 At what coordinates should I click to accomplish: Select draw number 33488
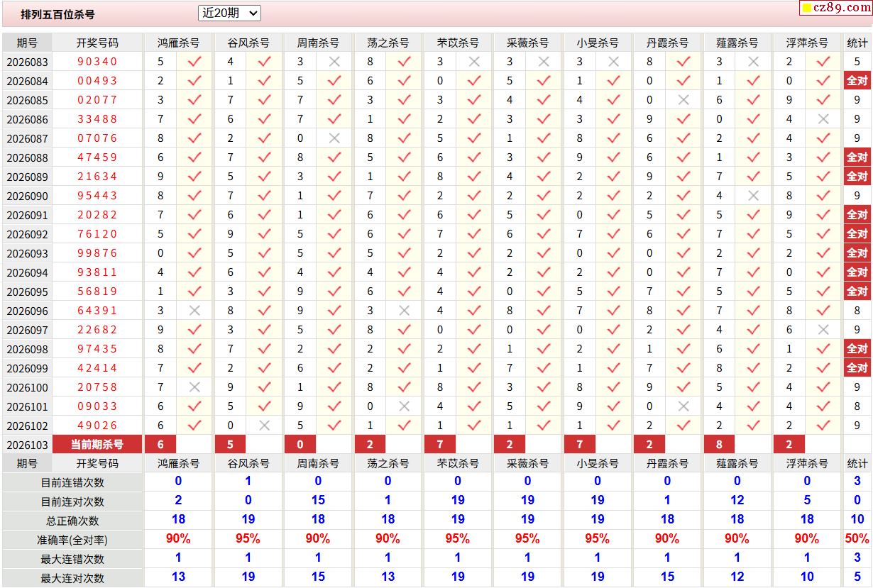pyautogui.click(x=98, y=119)
